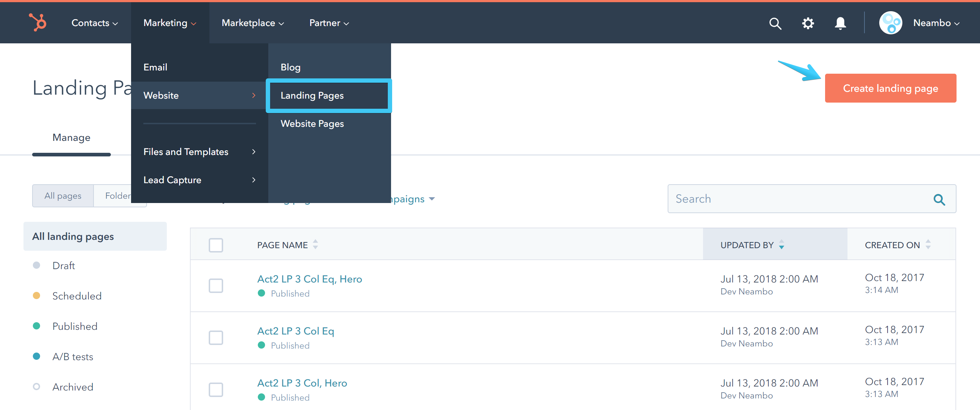
Task: Sort by the Page Name arrows
Action: [x=315, y=245]
